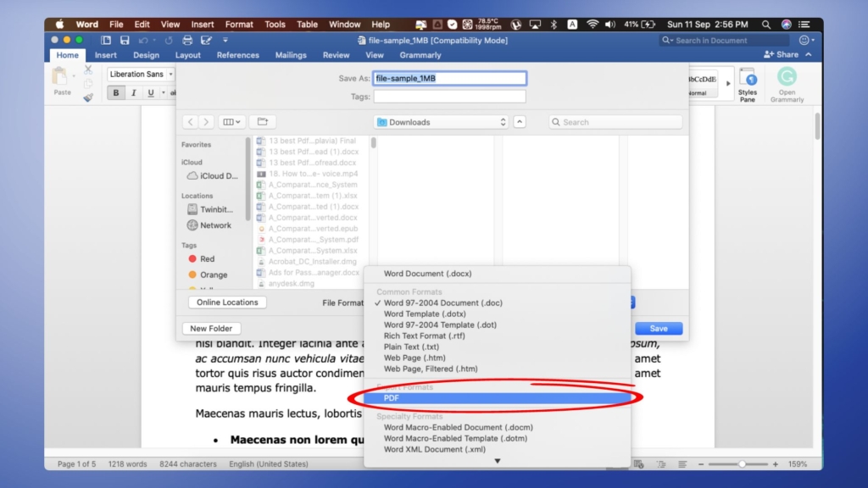Select the Orange tag
The image size is (868, 488).
[x=208, y=275]
